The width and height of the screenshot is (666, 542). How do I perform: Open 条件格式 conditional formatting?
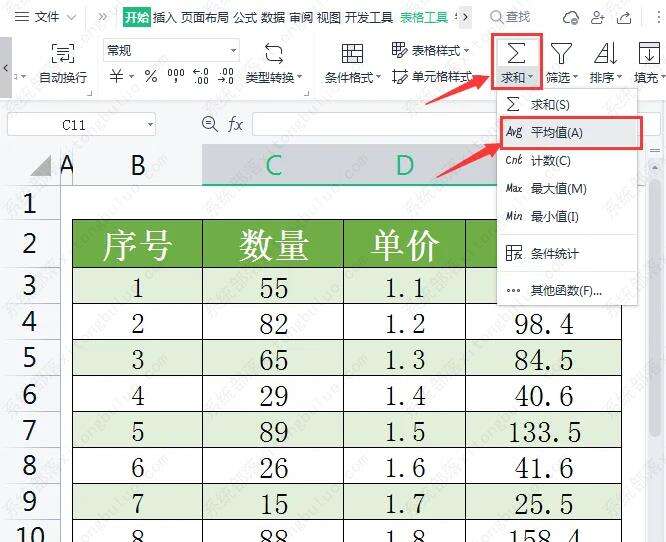(353, 63)
